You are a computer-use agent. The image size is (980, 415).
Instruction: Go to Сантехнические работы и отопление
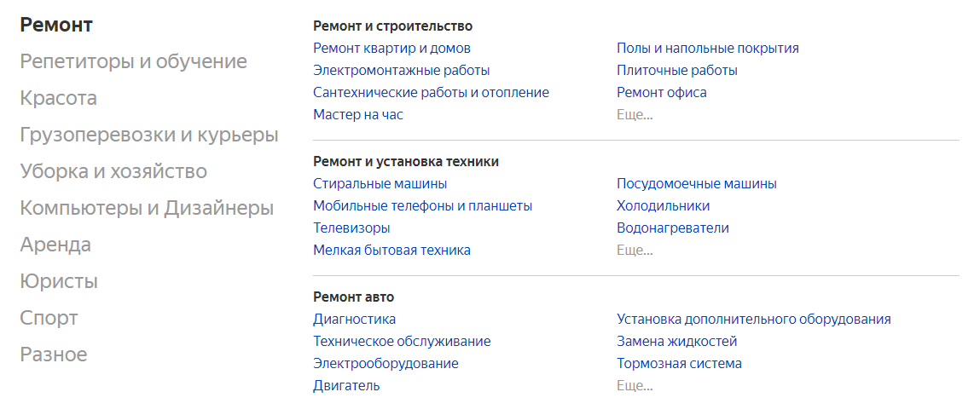(x=431, y=93)
